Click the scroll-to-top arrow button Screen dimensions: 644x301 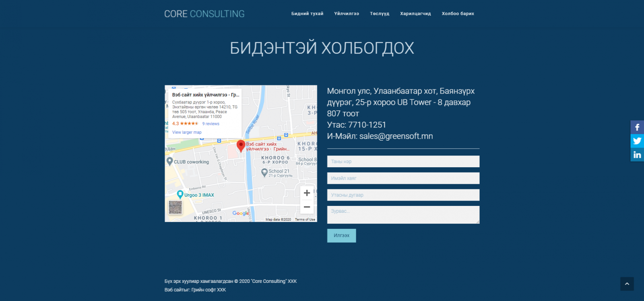coord(627,284)
